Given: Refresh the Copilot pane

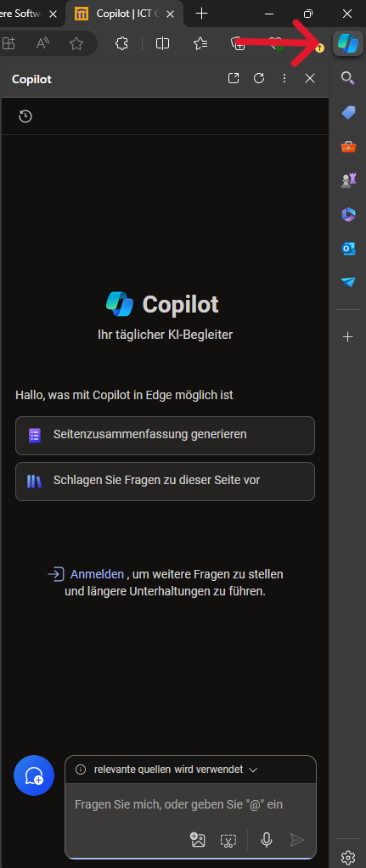Looking at the screenshot, I should point(259,79).
